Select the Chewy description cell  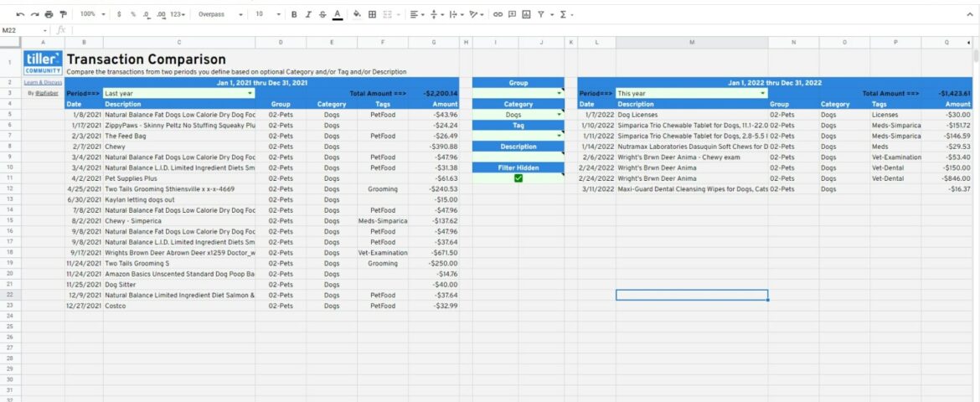click(179, 147)
